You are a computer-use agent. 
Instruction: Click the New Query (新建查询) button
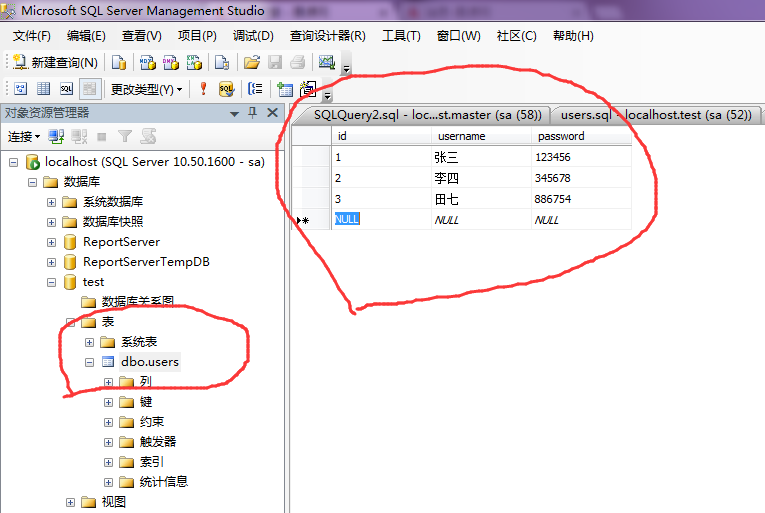point(55,62)
